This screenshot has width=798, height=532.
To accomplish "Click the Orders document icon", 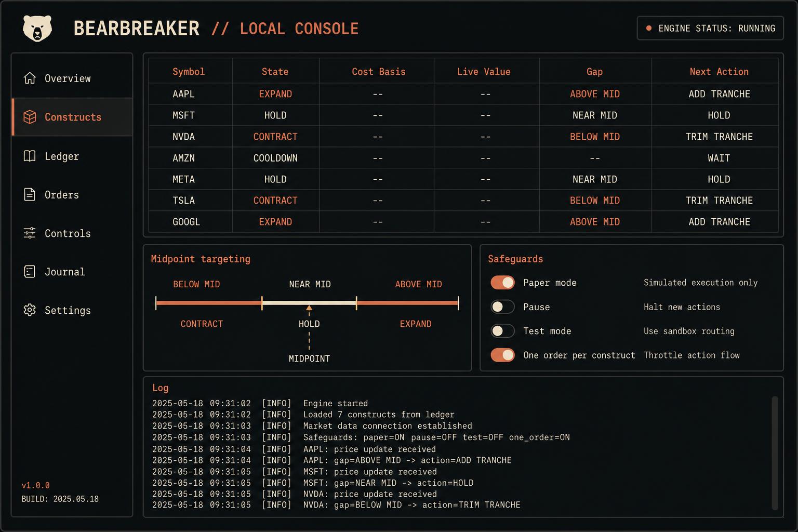I will [30, 194].
